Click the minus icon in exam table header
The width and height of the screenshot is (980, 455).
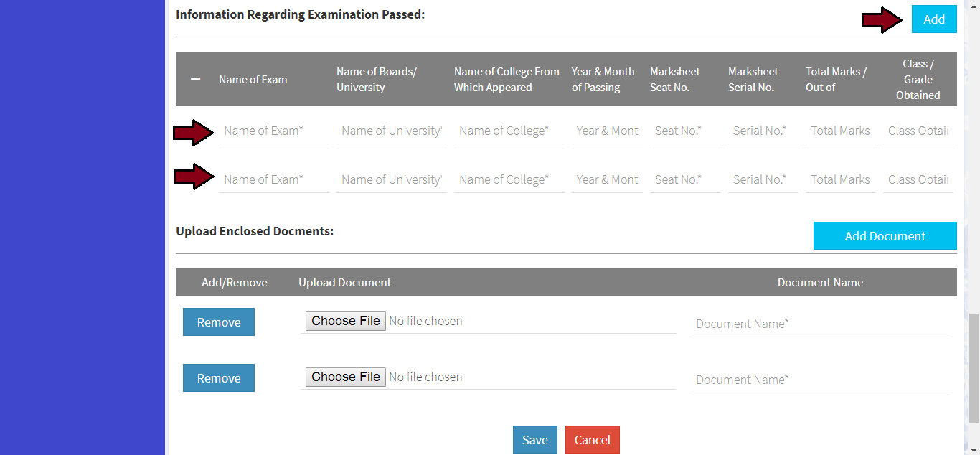pyautogui.click(x=196, y=79)
